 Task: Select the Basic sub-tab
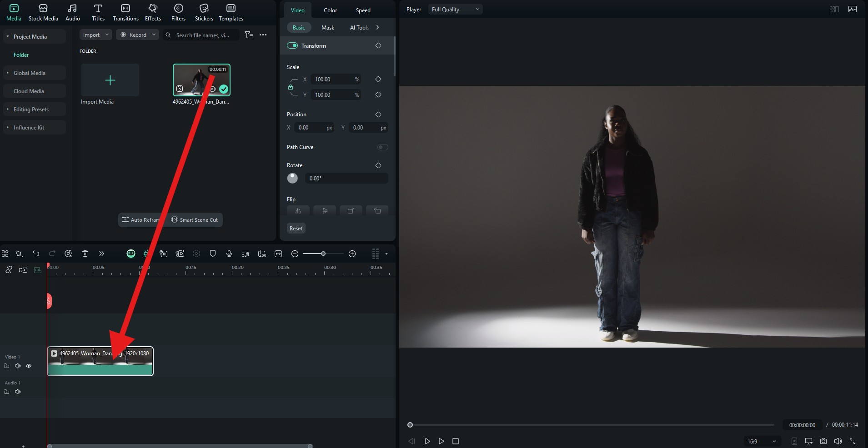[x=299, y=27]
